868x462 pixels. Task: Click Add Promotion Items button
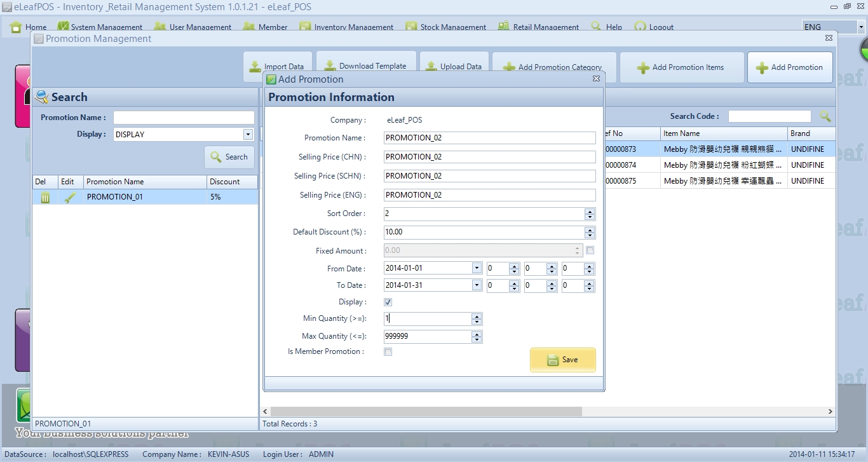click(x=681, y=67)
